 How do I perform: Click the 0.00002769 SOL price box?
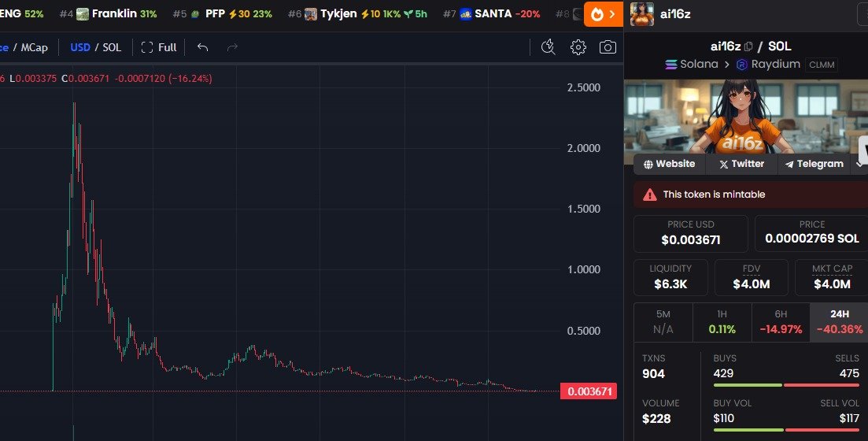click(x=811, y=234)
